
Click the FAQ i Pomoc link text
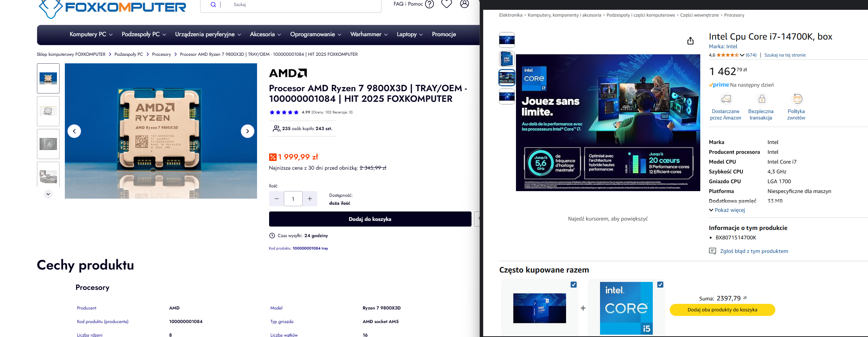(408, 4)
